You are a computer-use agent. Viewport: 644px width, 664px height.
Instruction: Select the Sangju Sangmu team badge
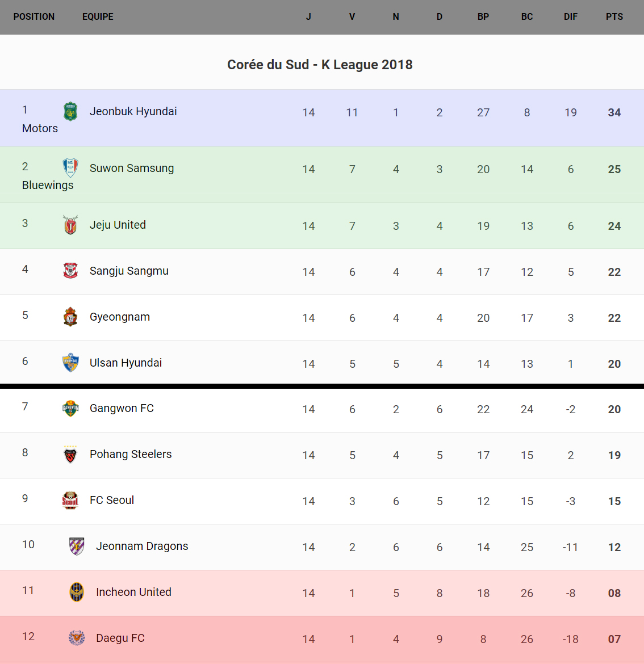pyautogui.click(x=70, y=271)
